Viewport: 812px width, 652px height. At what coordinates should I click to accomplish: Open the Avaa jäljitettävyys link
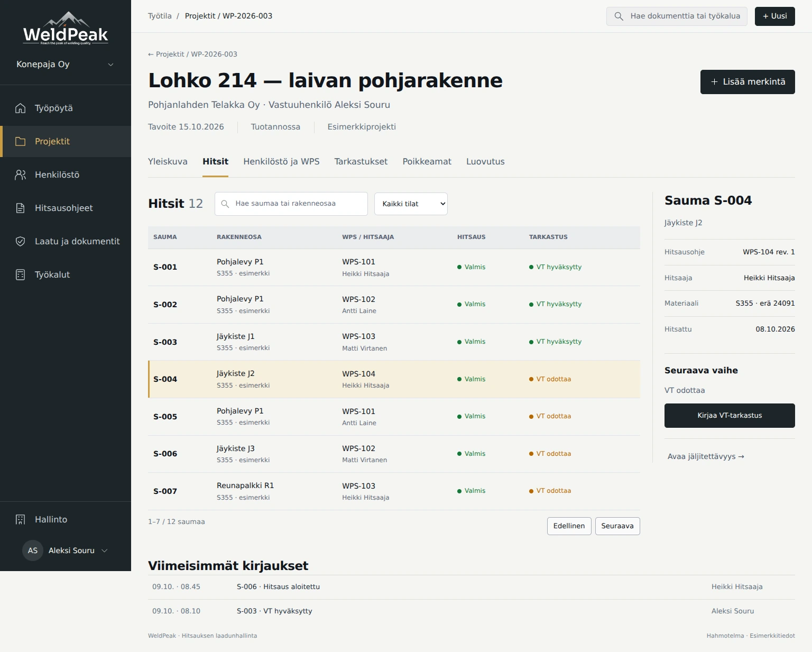[x=706, y=456]
